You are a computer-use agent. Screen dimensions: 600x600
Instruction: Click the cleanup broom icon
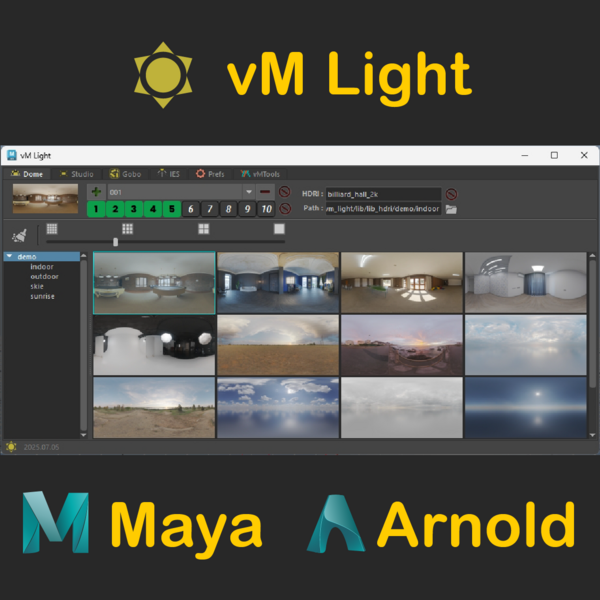pos(19,235)
